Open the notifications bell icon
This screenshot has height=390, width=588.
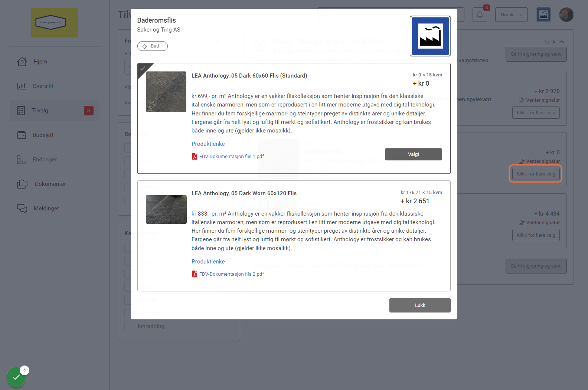coord(480,15)
